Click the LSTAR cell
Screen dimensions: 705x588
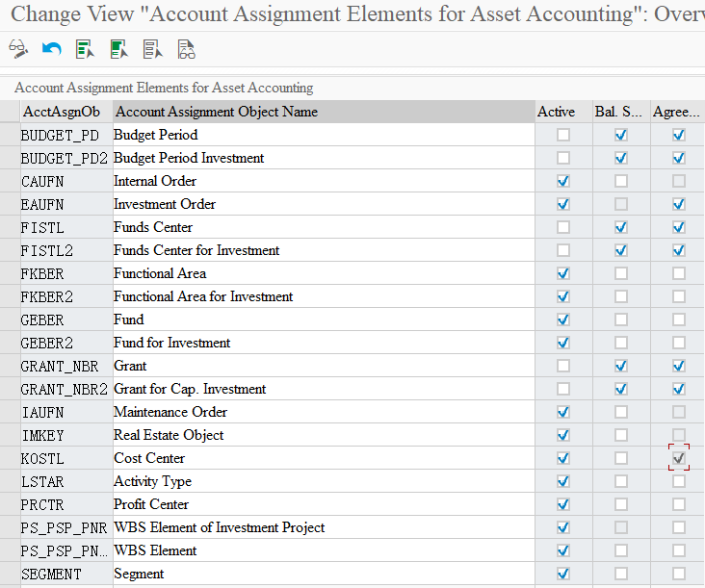click(x=66, y=481)
